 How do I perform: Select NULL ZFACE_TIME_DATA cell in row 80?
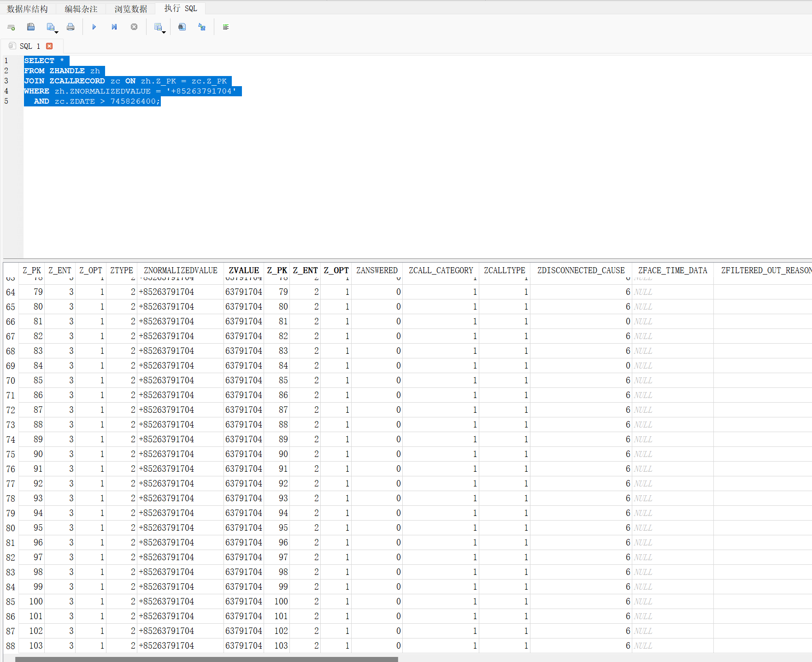673,528
